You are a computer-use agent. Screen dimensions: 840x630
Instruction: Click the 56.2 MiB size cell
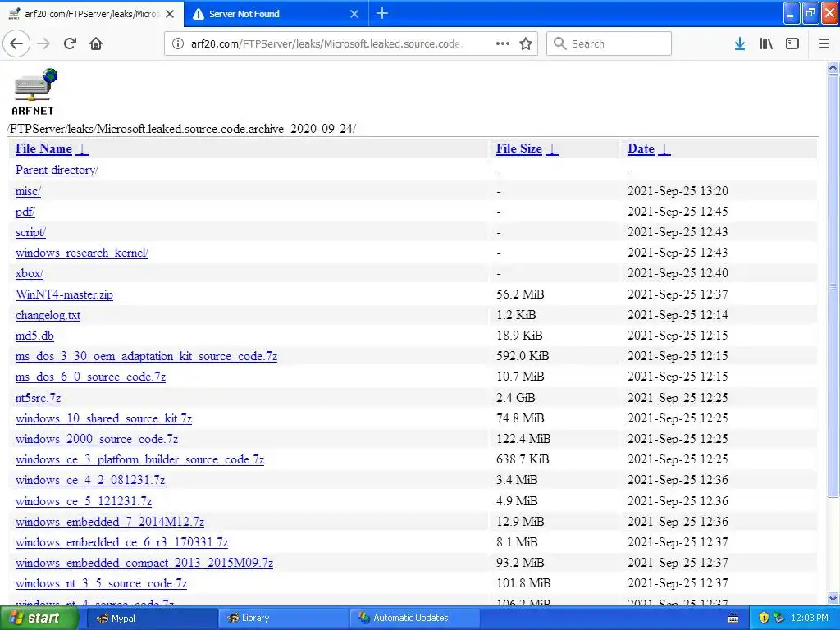click(x=519, y=294)
